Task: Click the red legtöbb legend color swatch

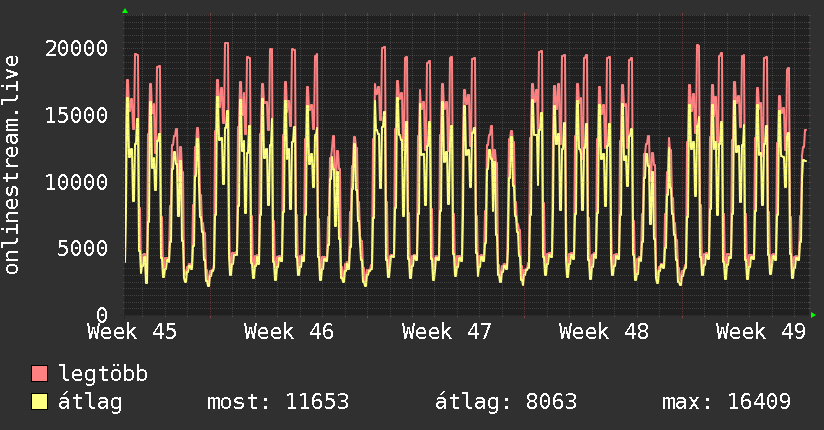Action: pyautogui.click(x=40, y=374)
